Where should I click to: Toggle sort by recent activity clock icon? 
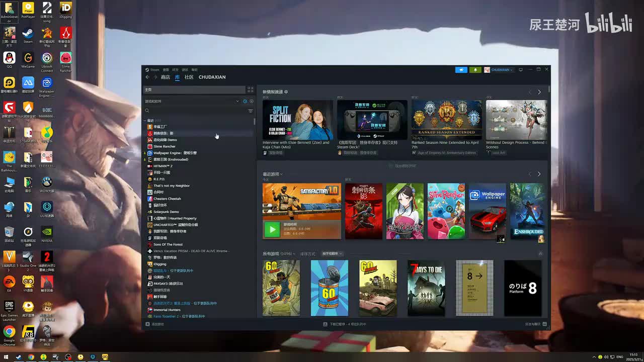245,101
